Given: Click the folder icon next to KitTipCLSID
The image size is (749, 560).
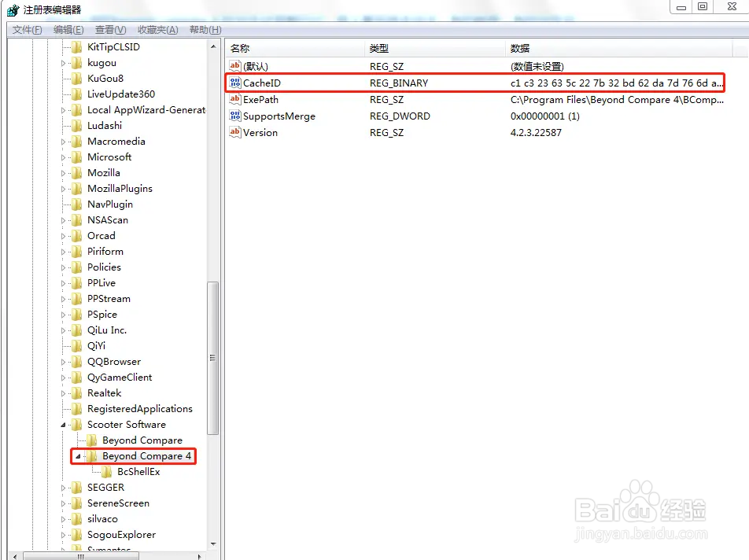Looking at the screenshot, I should point(77,46).
